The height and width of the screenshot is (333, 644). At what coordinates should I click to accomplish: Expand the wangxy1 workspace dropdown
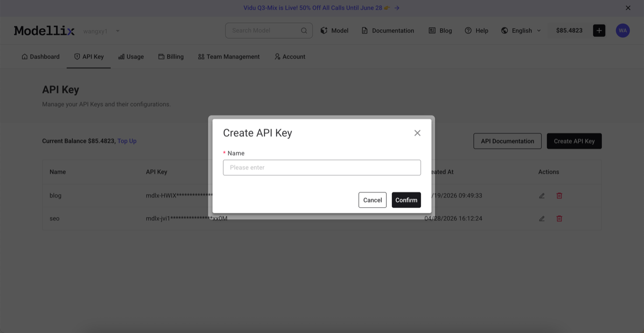118,31
